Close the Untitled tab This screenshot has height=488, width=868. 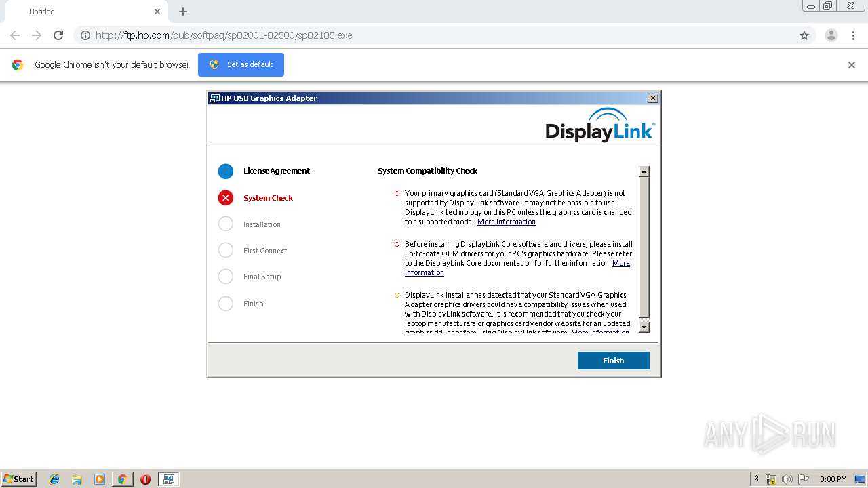157,12
